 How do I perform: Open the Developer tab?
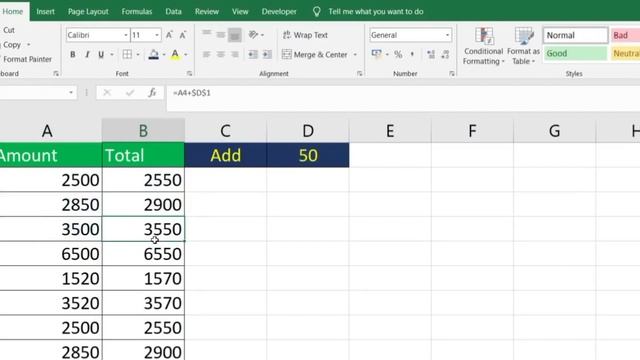pos(279,11)
